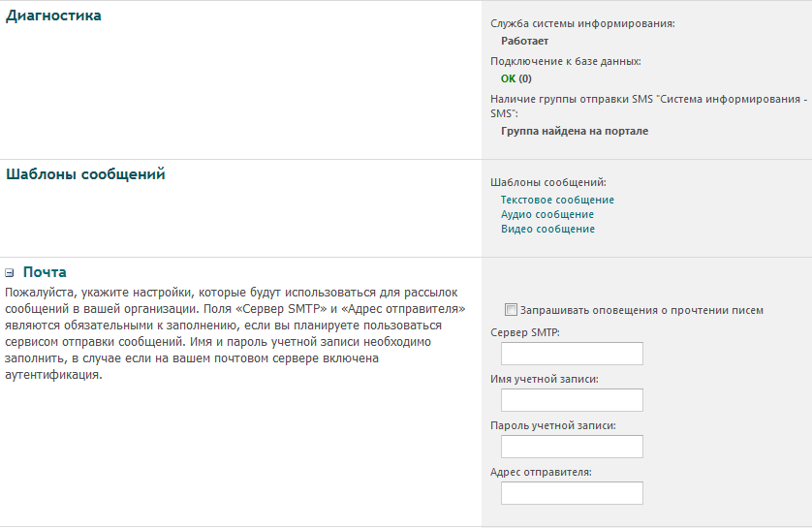
Task: Click the Адрес отправителя input box
Action: tap(572, 493)
